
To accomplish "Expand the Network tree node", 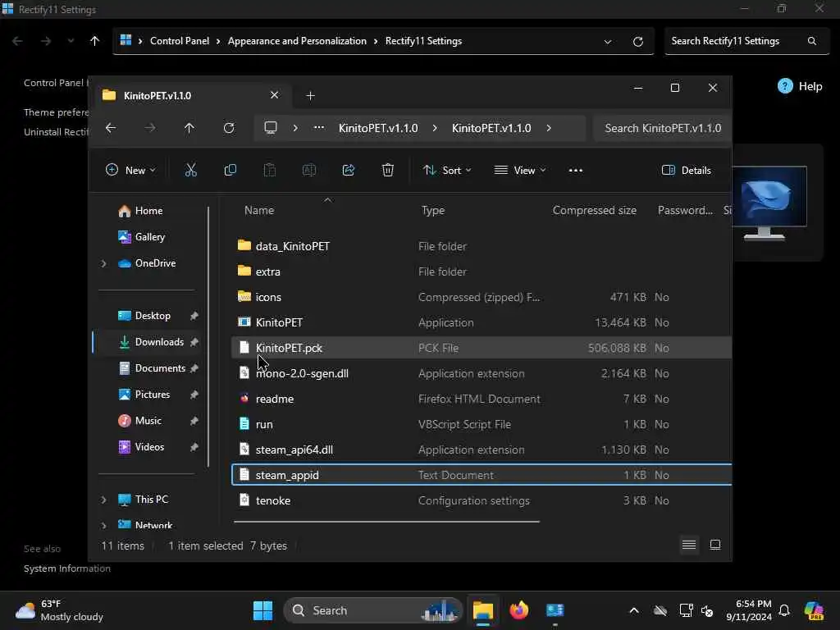I will (x=104, y=526).
